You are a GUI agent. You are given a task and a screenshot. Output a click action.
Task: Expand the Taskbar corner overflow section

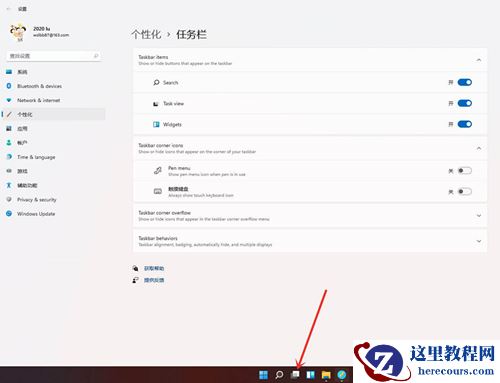(x=479, y=216)
